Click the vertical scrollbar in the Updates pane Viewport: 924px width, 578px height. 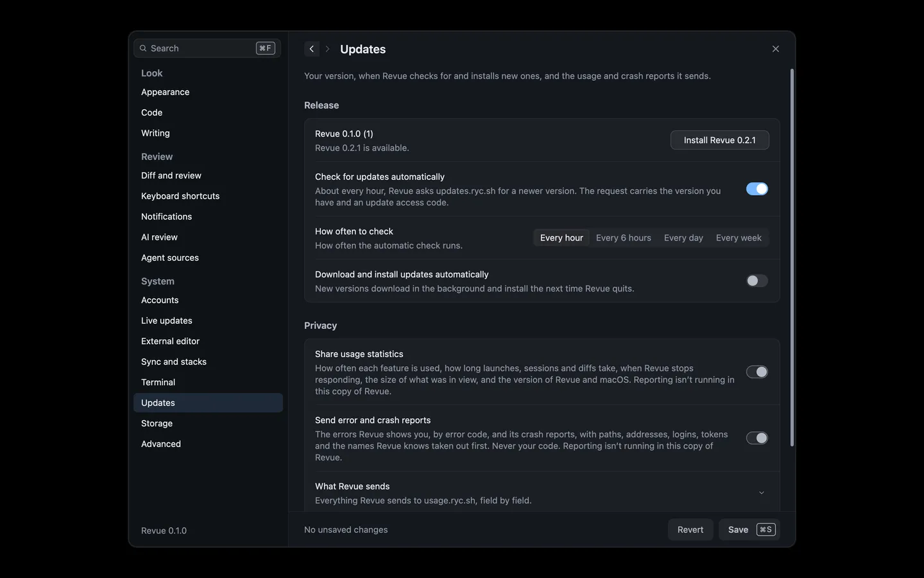(792, 257)
